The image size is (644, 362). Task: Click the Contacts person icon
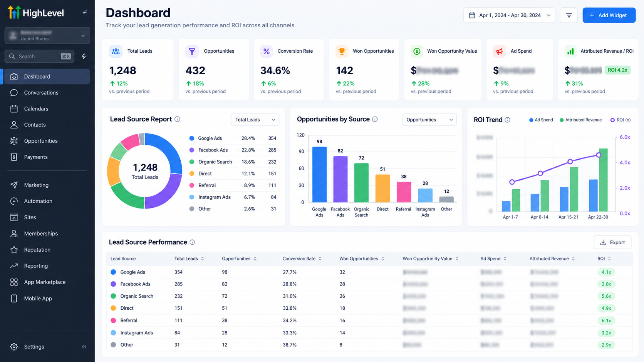coord(14,125)
